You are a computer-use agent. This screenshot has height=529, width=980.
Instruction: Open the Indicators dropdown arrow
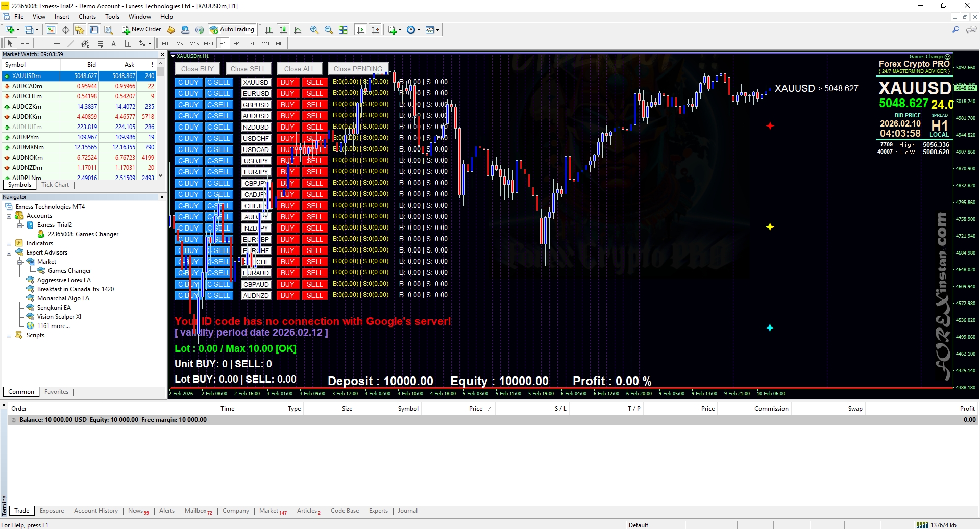click(400, 30)
